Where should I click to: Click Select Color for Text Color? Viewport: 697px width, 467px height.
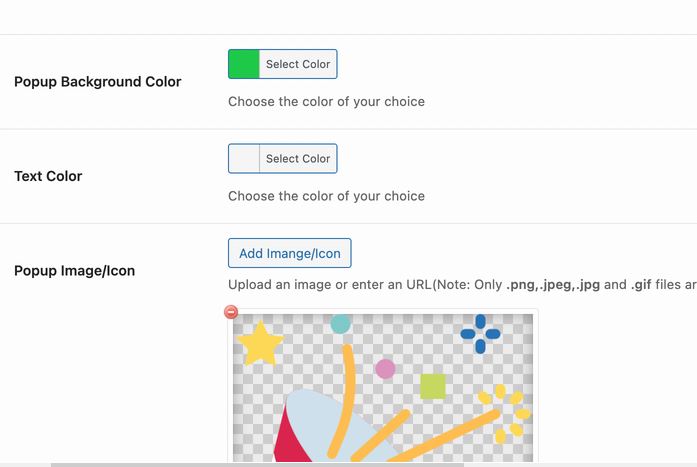tap(298, 159)
